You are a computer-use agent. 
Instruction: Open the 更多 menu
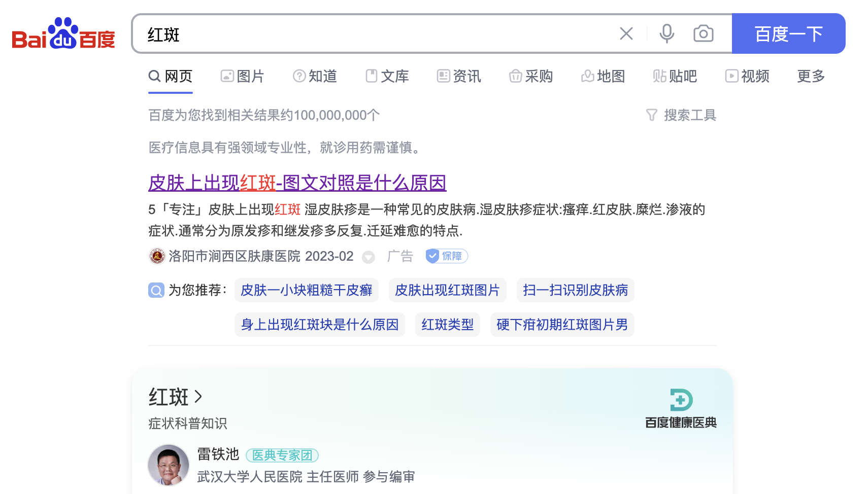click(x=810, y=76)
